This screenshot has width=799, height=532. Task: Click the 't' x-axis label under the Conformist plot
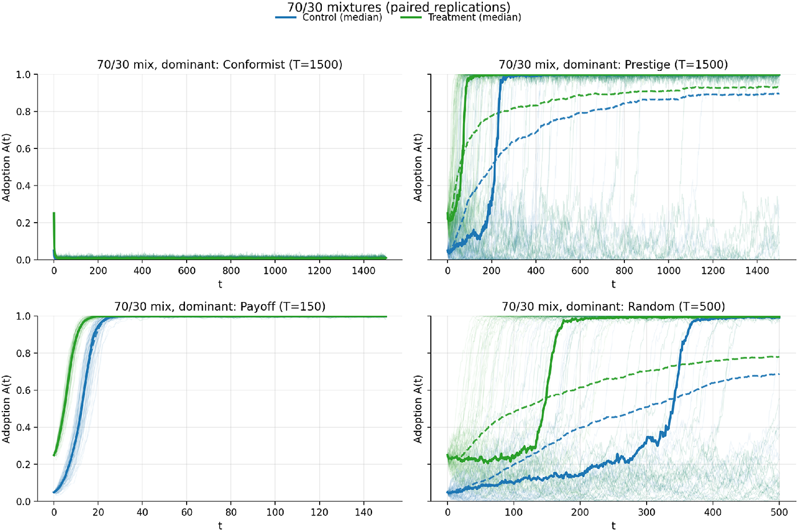point(220,284)
